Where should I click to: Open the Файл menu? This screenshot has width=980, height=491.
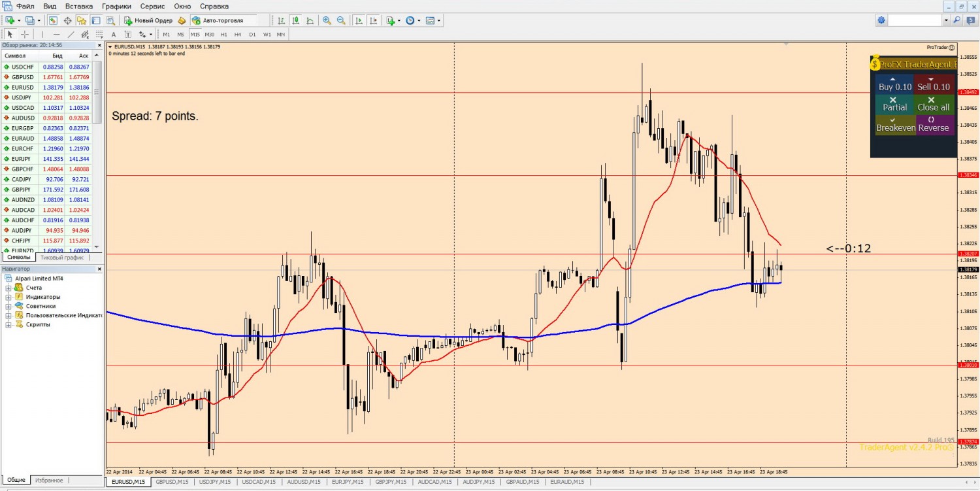click(25, 6)
